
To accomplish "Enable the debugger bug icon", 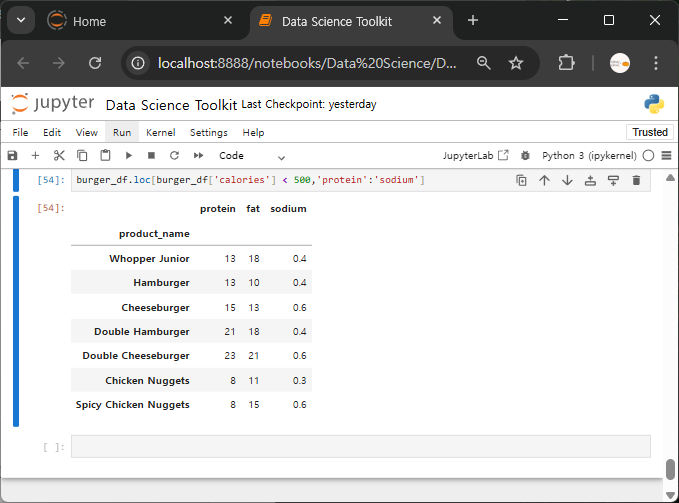I will 525,155.
